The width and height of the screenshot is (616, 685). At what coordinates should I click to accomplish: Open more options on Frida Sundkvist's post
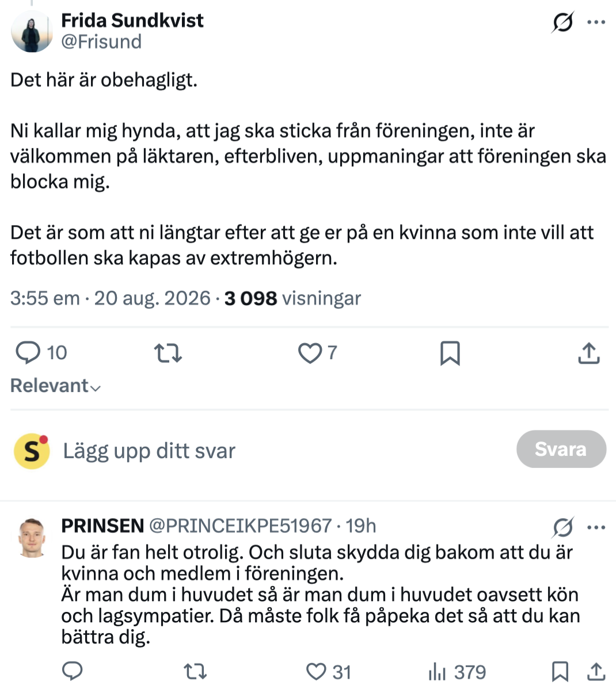[596, 22]
